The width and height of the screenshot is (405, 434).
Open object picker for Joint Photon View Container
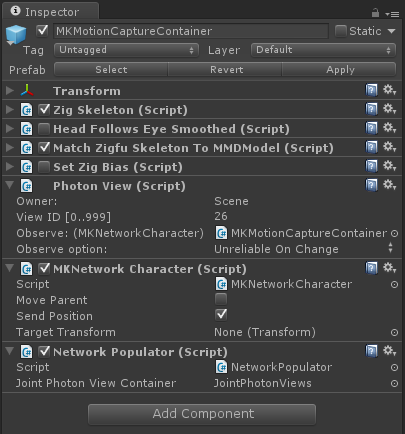pyautogui.click(x=394, y=383)
